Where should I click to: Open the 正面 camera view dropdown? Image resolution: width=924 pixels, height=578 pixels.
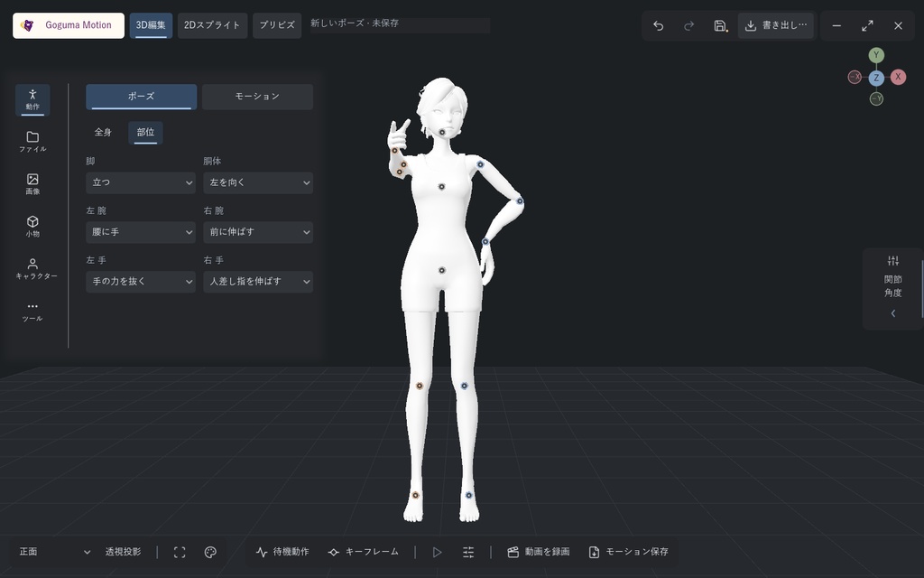click(55, 552)
